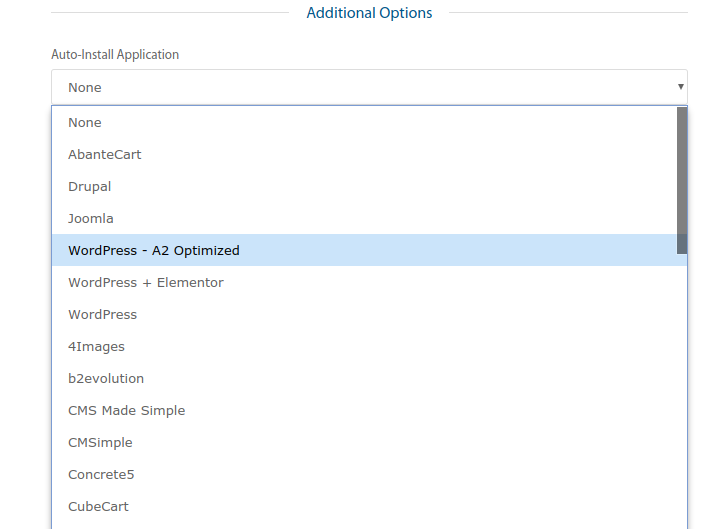
Task: Click the Auto-Install Application label
Action: coord(115,55)
